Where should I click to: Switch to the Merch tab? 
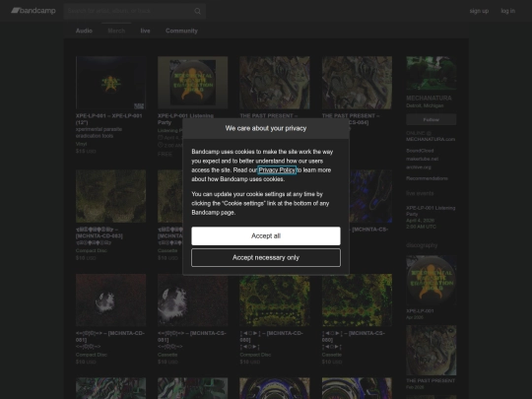tap(116, 31)
